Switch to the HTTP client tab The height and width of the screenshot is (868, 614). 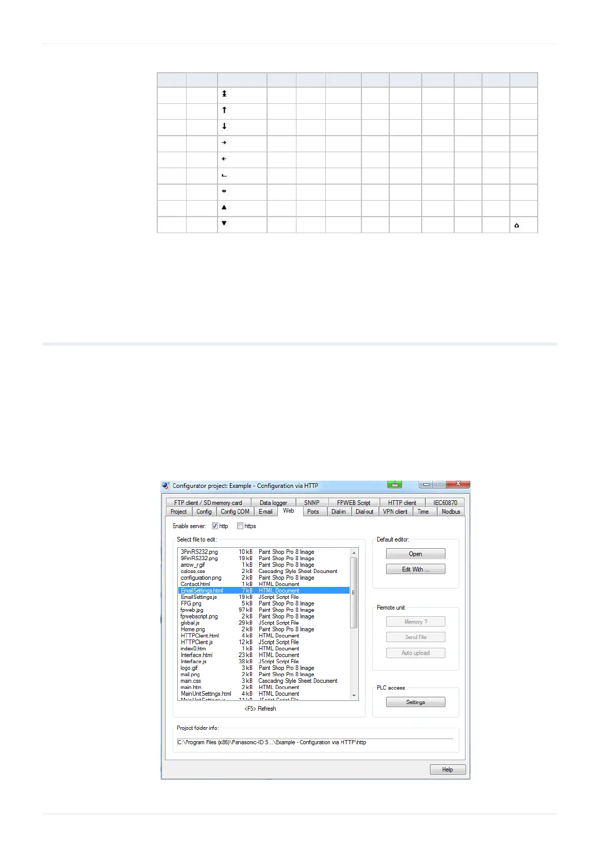402,502
